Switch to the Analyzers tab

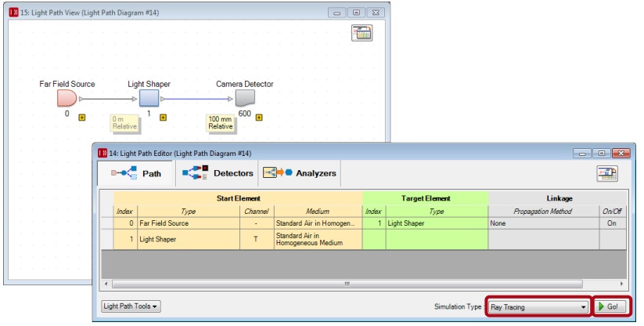[x=300, y=173]
